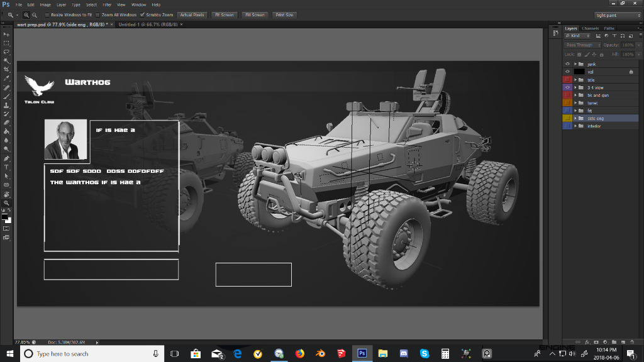Switch to the Untitled-1 document tab
This screenshot has height=362, width=644.
pyautogui.click(x=148, y=25)
